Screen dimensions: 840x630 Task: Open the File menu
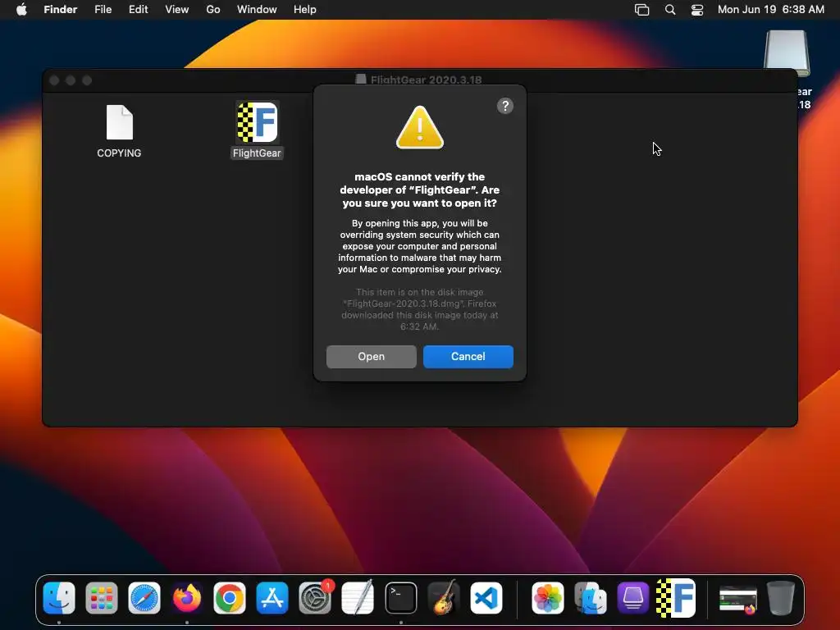[x=103, y=10]
